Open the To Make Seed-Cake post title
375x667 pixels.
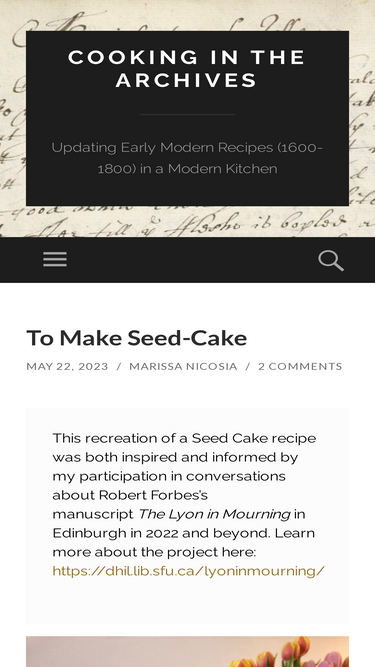pos(136,338)
